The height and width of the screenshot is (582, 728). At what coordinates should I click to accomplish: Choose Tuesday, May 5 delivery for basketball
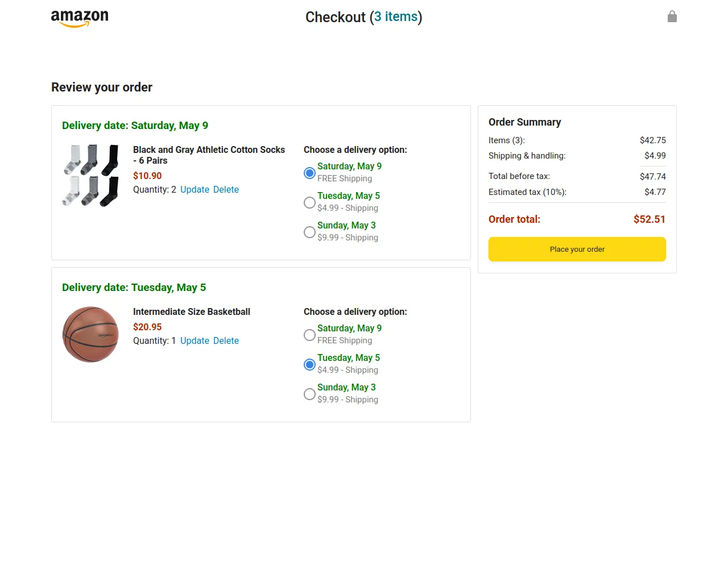309,364
